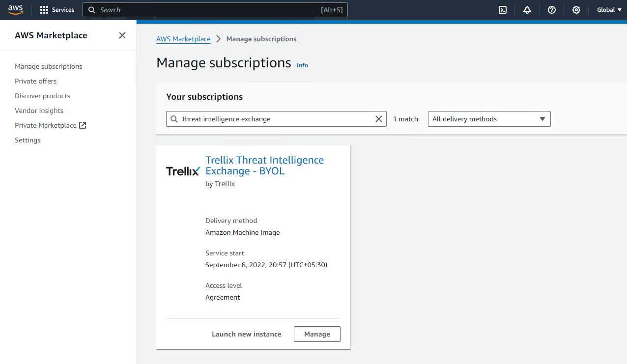This screenshot has width=627, height=364.
Task: Open the notifications bell
Action: (527, 10)
